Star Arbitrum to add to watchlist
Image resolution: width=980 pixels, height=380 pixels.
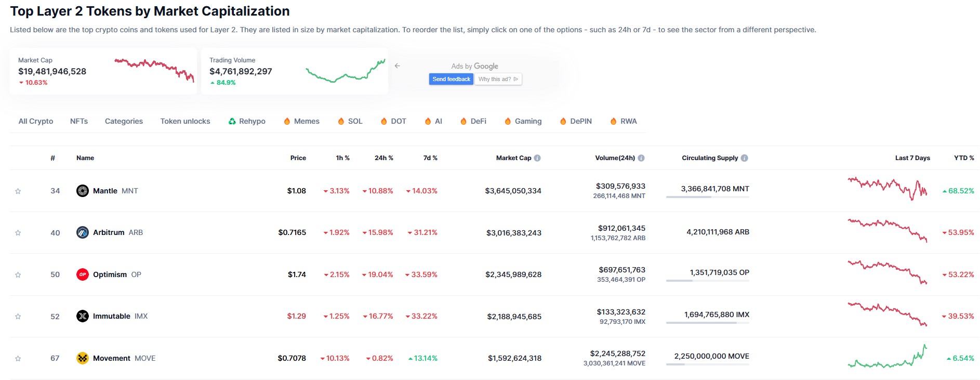[x=18, y=233]
